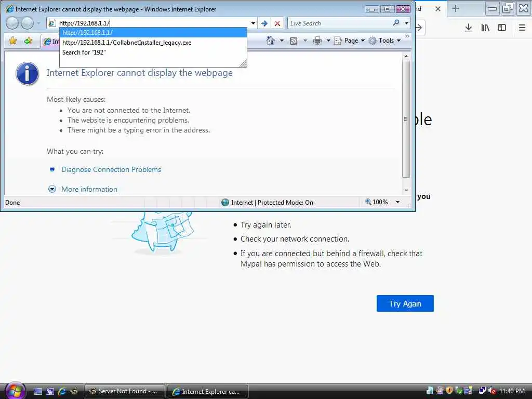Open the Page menu in IE toolbar
532x399 pixels.
point(350,41)
